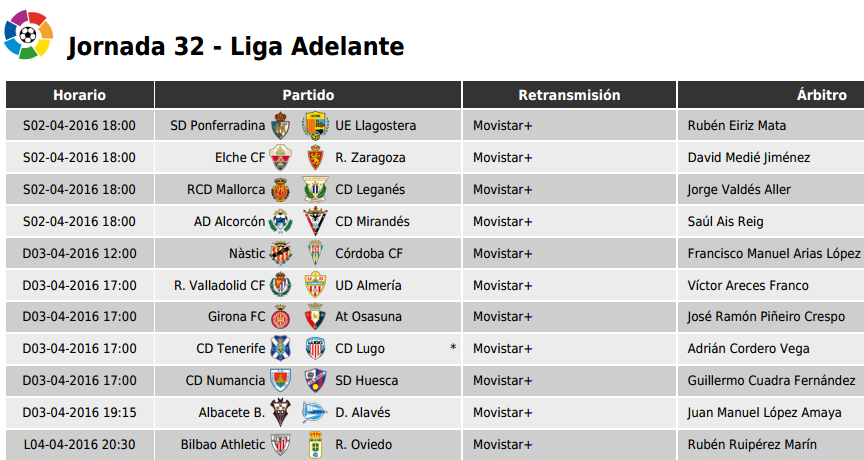The image size is (864, 460).
Task: Click the RCD Mallorca crest
Action: click(280, 190)
